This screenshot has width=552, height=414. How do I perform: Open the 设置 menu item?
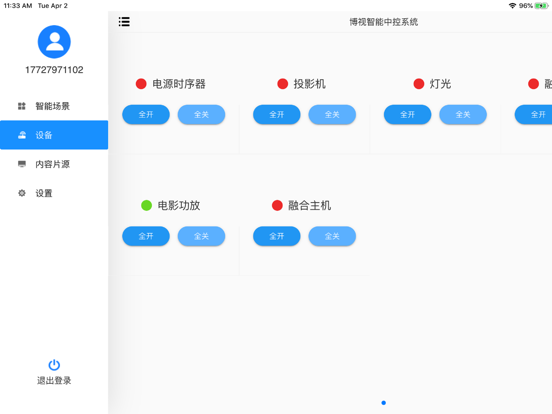[x=54, y=193]
